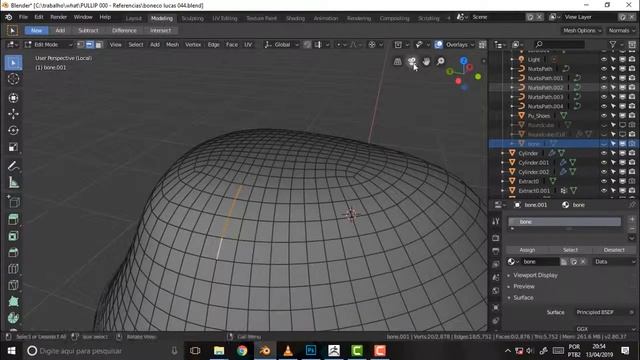Open the Render menu
The image size is (640, 360).
[x=58, y=17]
